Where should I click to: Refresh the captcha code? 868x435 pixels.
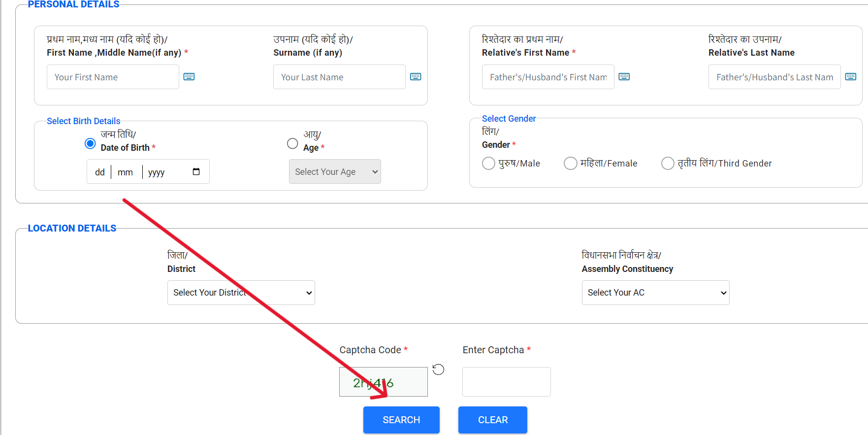(438, 369)
